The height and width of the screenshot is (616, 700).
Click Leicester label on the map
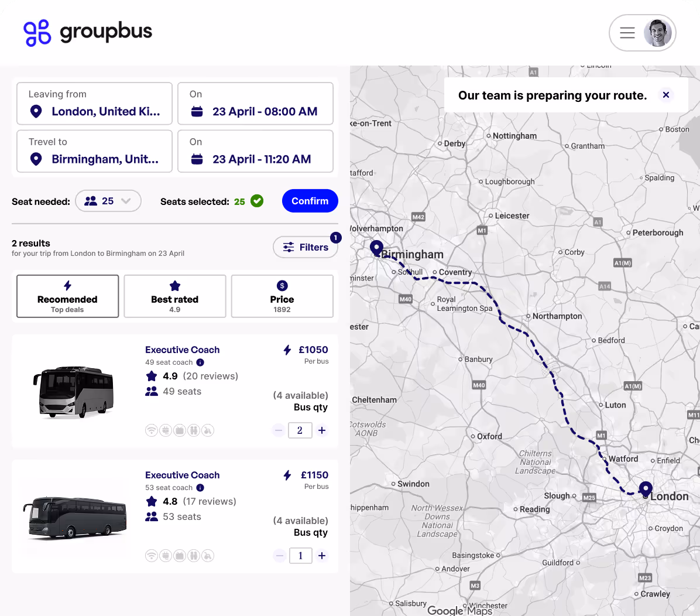[512, 215]
